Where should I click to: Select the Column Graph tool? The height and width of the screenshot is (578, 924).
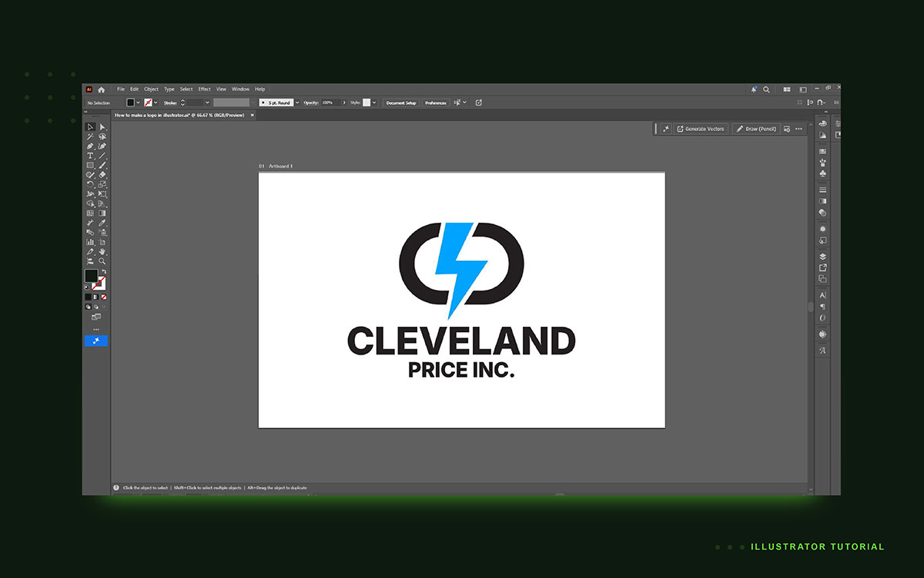tap(90, 242)
